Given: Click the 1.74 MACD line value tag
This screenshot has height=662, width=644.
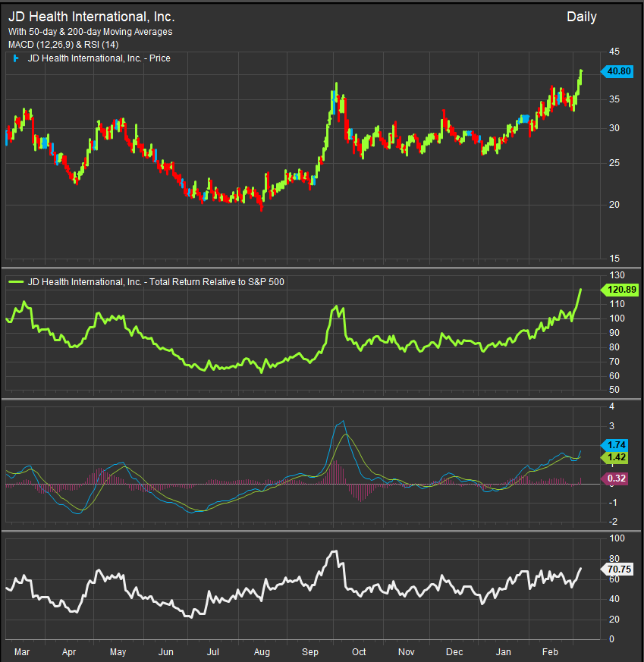Looking at the screenshot, I should (614, 445).
